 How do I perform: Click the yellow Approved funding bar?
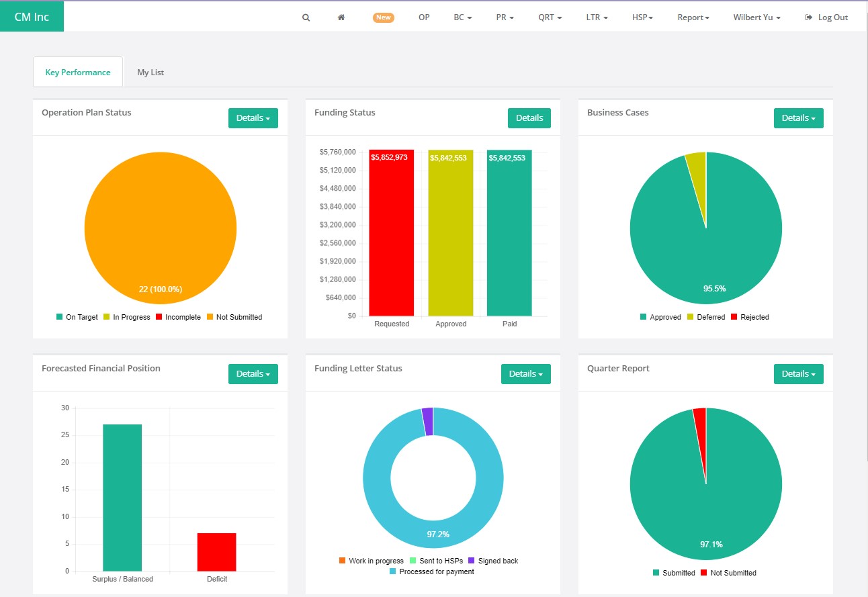coord(451,232)
